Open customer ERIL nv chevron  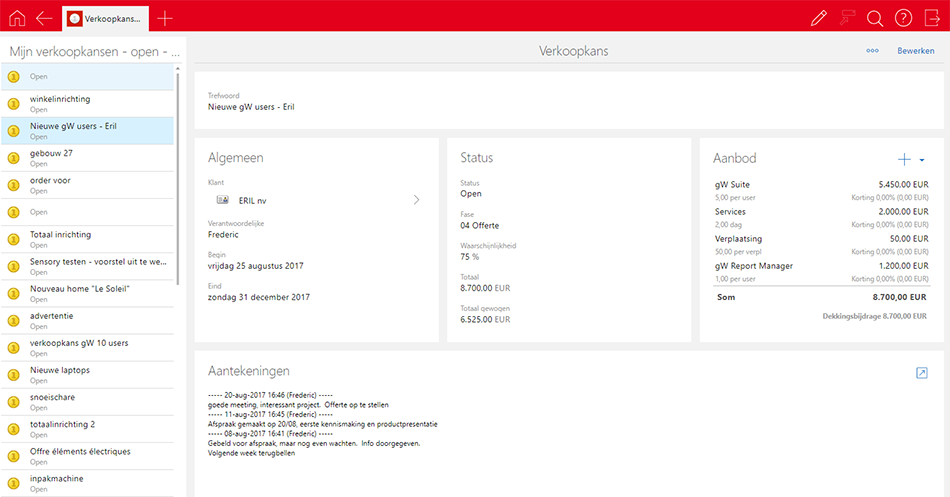tap(416, 200)
